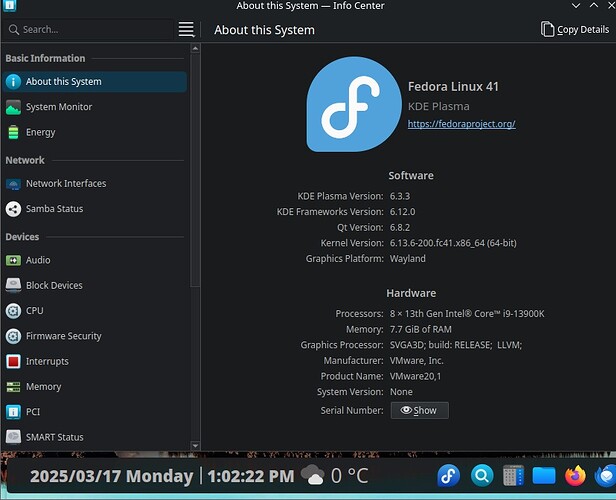Viewport: 616px width, 500px height.
Task: Click the sidebar scrollbar handle
Action: point(195,171)
